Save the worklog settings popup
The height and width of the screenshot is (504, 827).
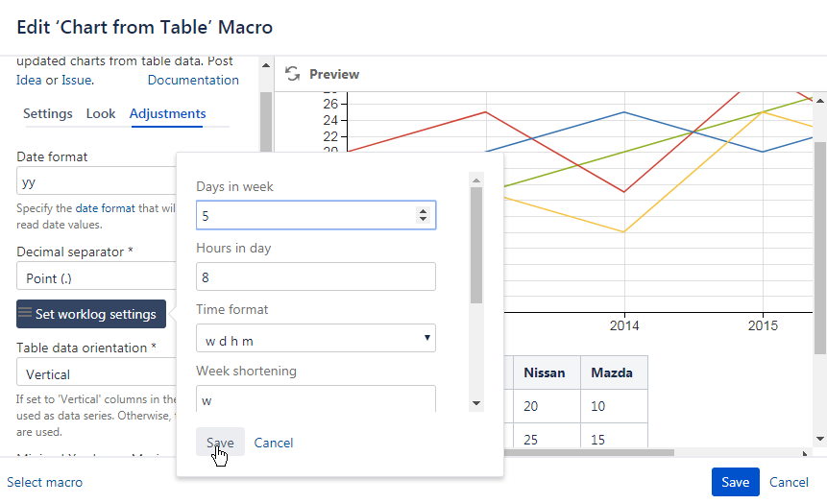point(220,443)
